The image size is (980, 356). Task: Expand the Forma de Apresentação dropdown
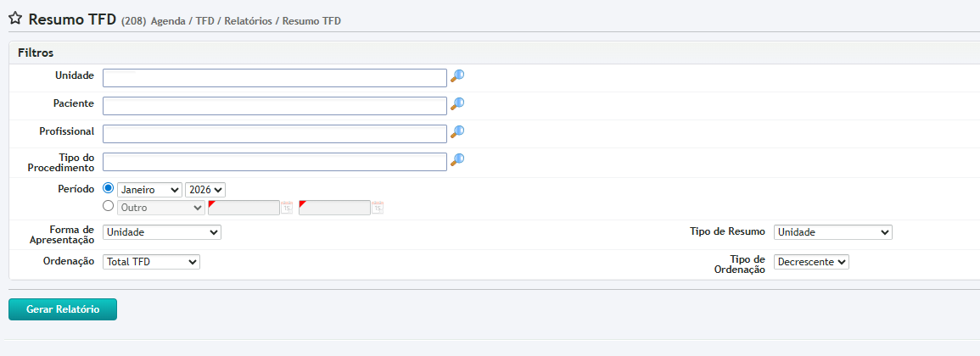coord(161,232)
